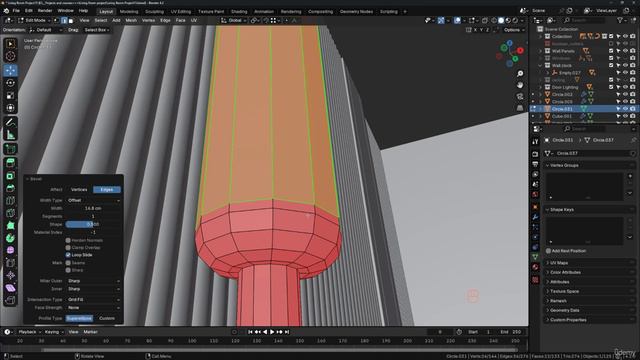Image resolution: width=640 pixels, height=360 pixels.
Task: Toggle X-ray view icon
Action: click(x=484, y=20)
